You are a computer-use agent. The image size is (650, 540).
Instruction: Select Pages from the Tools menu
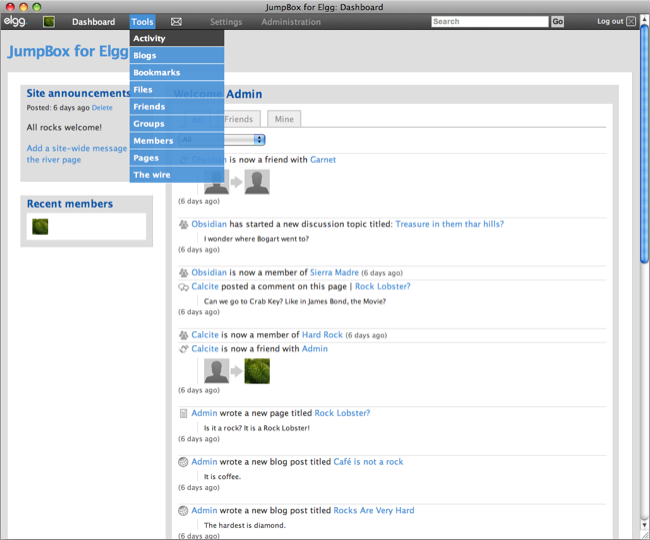[x=177, y=157]
